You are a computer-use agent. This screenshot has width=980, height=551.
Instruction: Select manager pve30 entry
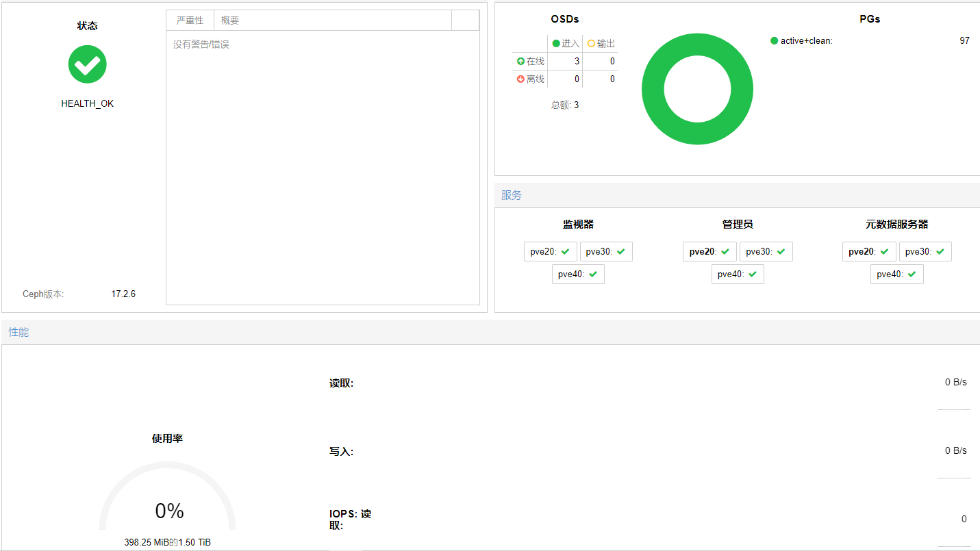pos(766,251)
